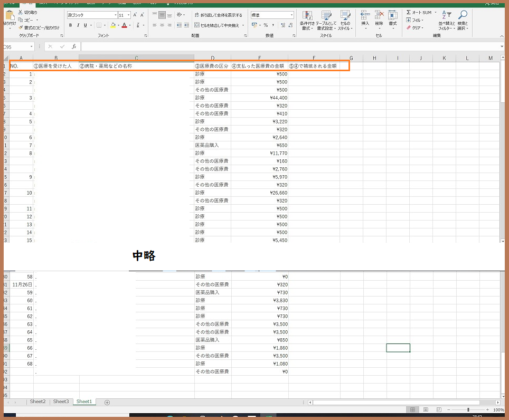This screenshot has height=420, width=509.
Task: Open the cell borders dropdown
Action: [x=105, y=25]
